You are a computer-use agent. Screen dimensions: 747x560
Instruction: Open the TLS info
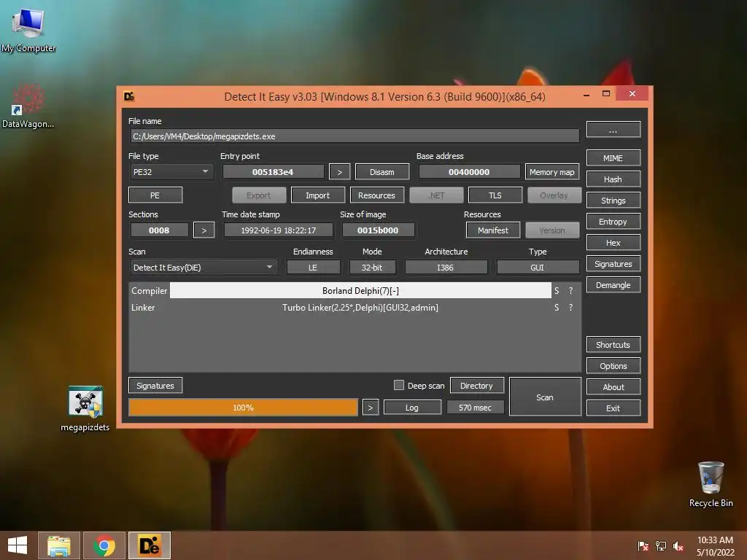495,195
